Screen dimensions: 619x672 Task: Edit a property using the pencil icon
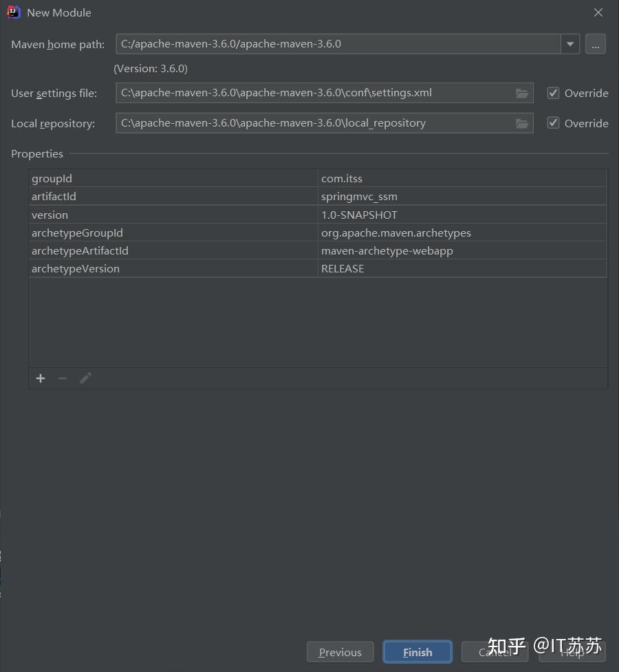pos(85,378)
